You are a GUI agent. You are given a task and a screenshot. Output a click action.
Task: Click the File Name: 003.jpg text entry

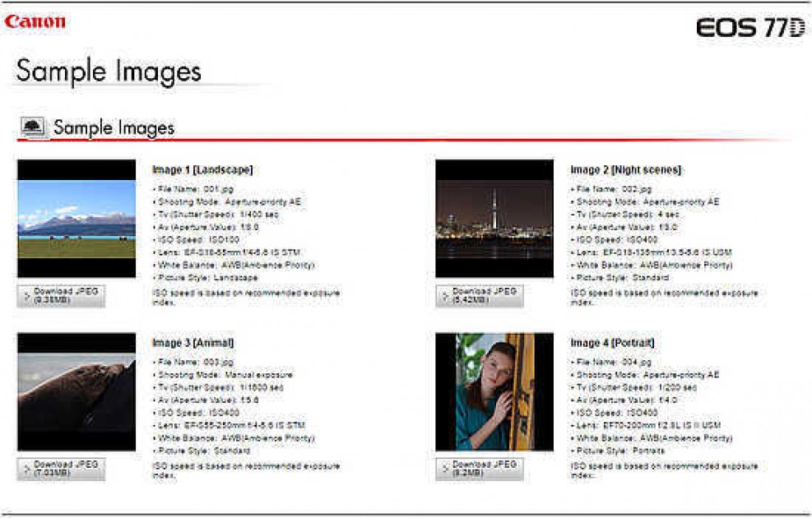coord(193,358)
